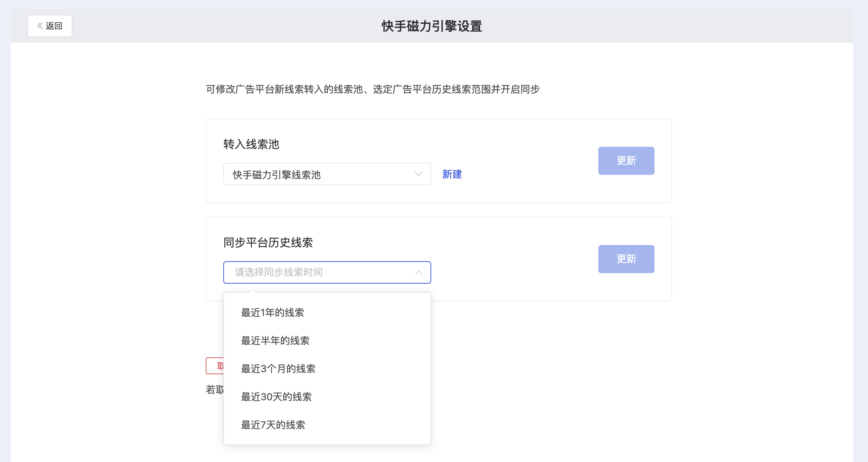Click the description text about 广告平台新线索

coord(373,89)
